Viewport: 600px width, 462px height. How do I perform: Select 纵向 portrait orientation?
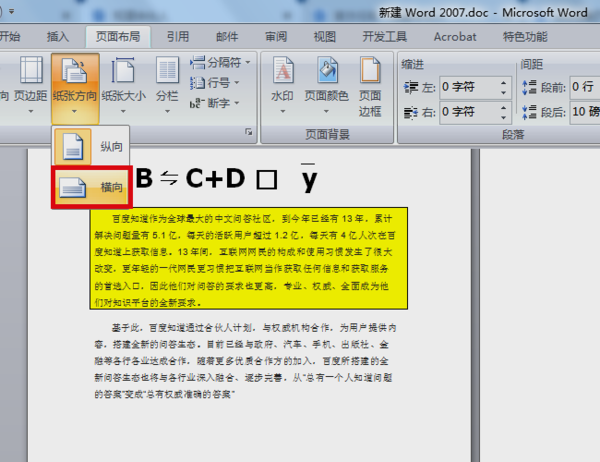(91, 146)
